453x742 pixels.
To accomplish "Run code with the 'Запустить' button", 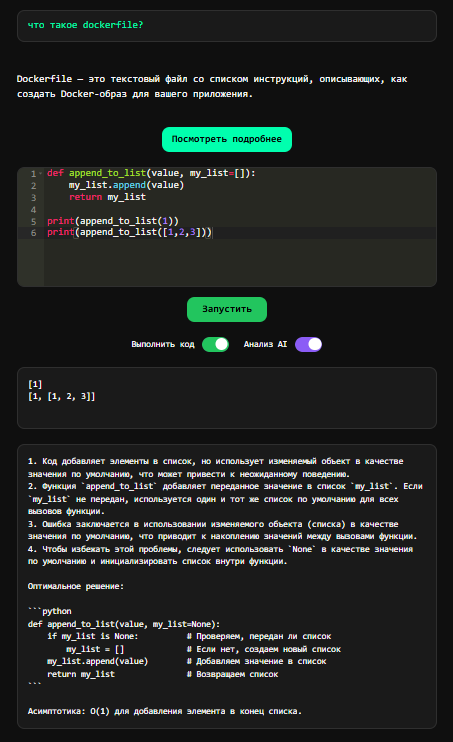I will 227,309.
